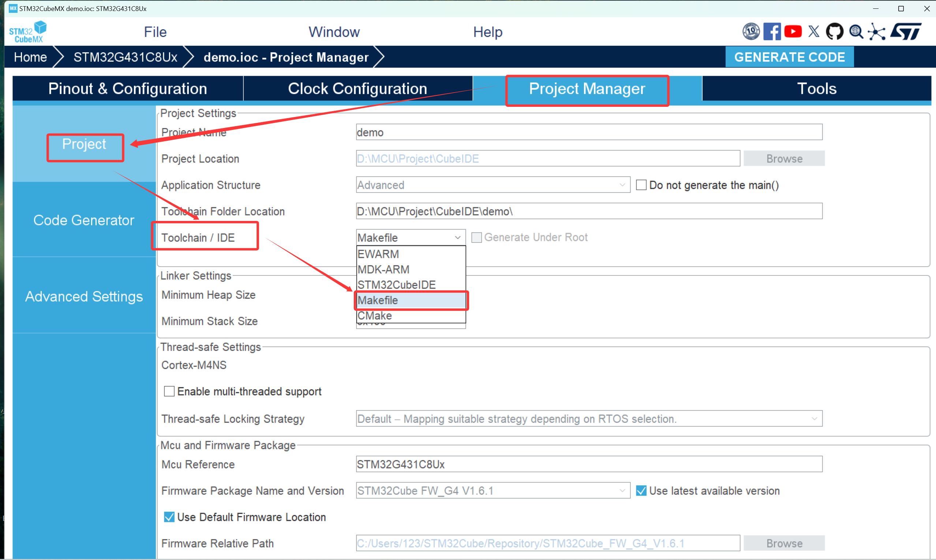936x560 pixels.
Task: Click the Minimum Stack Size label
Action: (x=209, y=321)
